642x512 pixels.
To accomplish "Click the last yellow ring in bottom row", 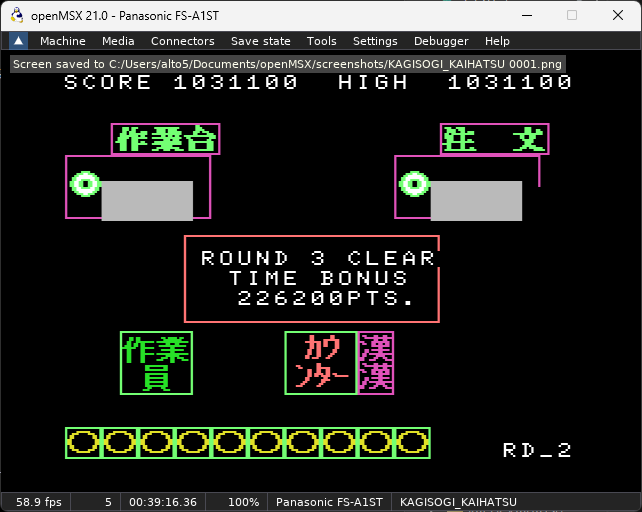I will 412,443.
